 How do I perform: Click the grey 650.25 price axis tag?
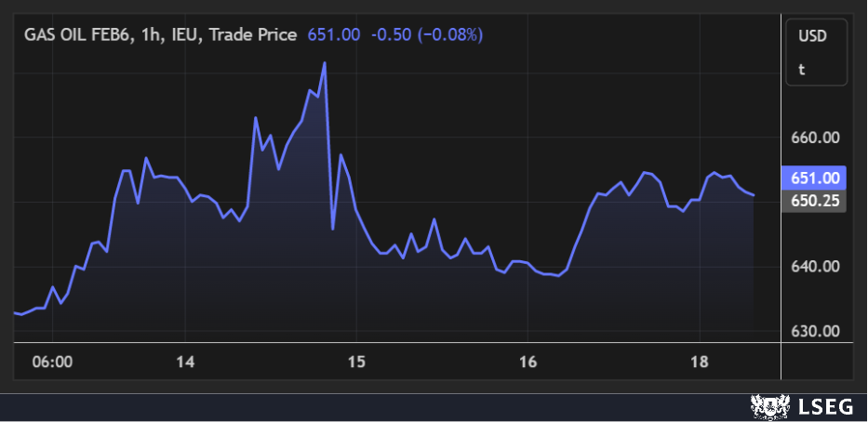pyautogui.click(x=815, y=200)
